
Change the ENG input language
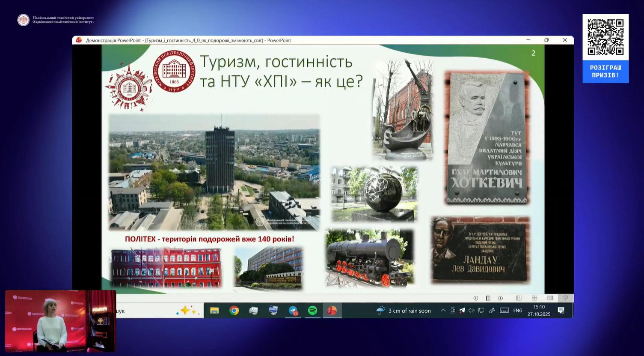[x=518, y=311]
